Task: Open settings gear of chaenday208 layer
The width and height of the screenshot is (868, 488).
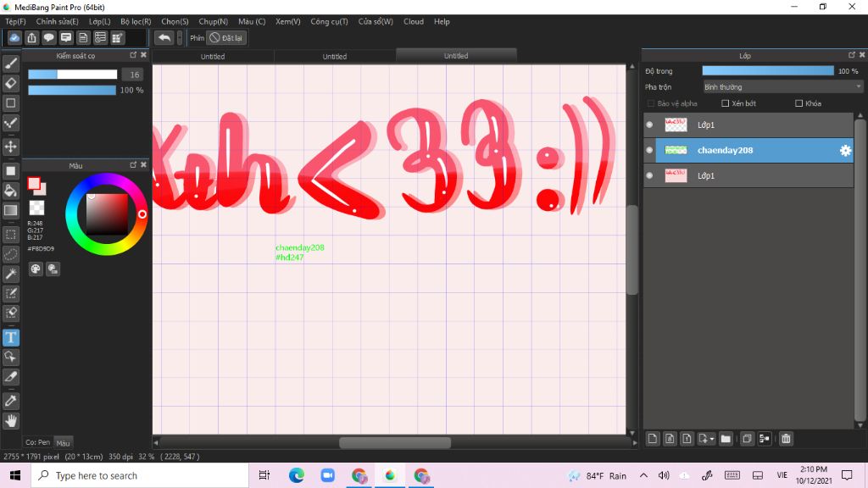Action: click(845, 150)
